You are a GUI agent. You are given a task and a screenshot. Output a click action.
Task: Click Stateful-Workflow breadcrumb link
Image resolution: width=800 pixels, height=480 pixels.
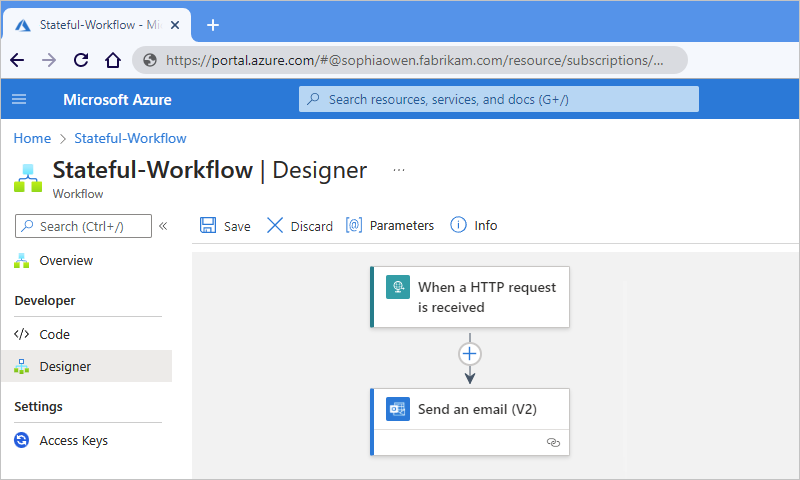130,139
